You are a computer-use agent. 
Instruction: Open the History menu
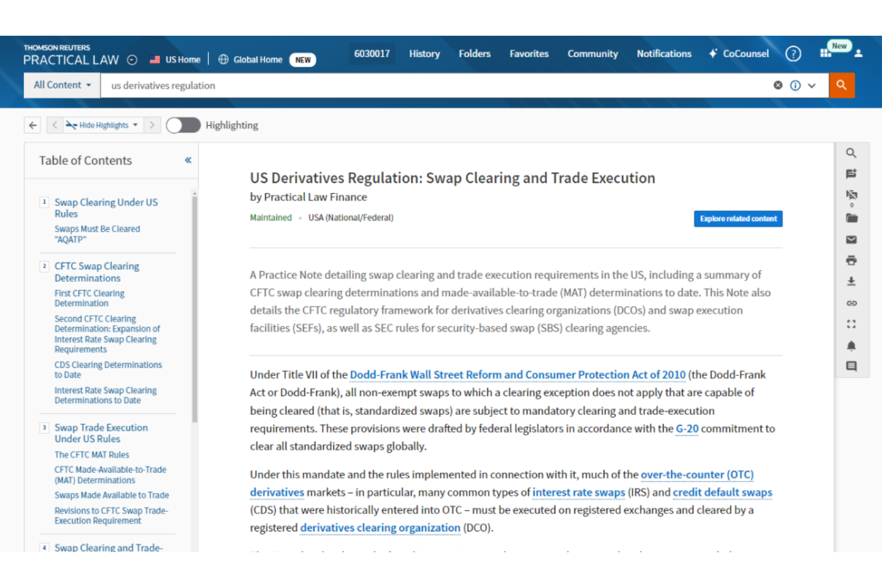pyautogui.click(x=424, y=54)
